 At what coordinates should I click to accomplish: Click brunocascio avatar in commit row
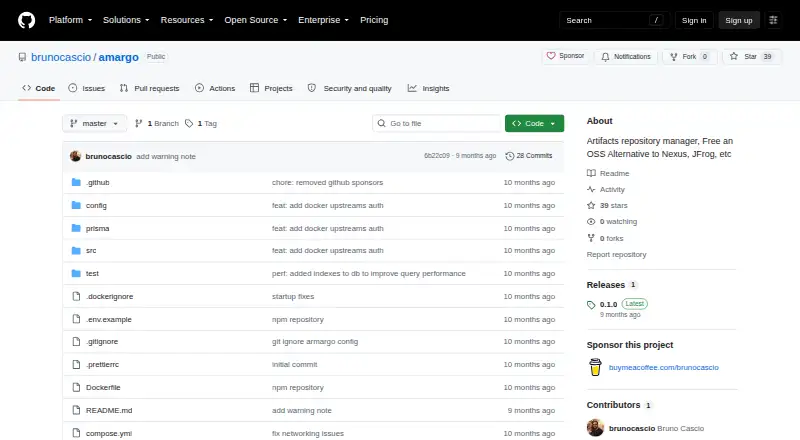[x=76, y=156]
